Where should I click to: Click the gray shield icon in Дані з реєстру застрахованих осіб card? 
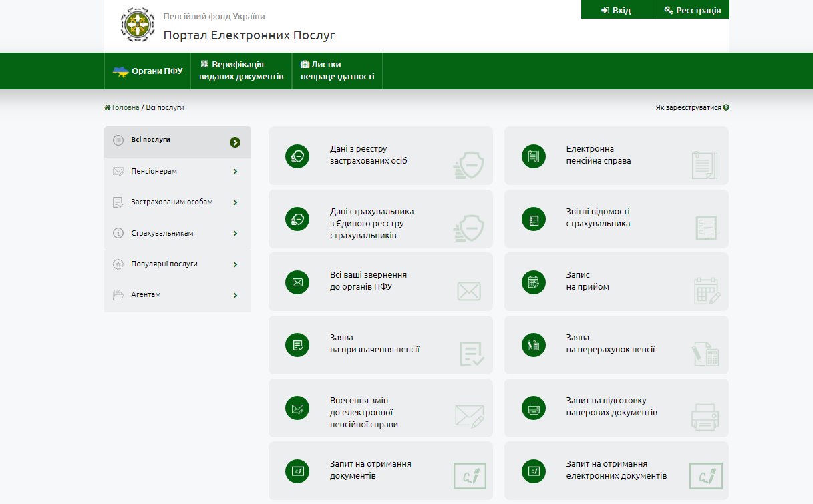pyautogui.click(x=468, y=166)
